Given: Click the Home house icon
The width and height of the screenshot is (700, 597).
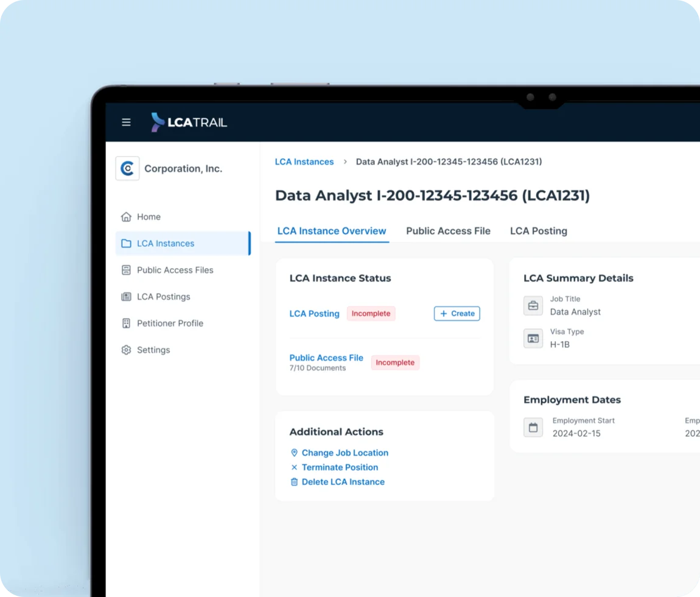Looking at the screenshot, I should click(127, 217).
